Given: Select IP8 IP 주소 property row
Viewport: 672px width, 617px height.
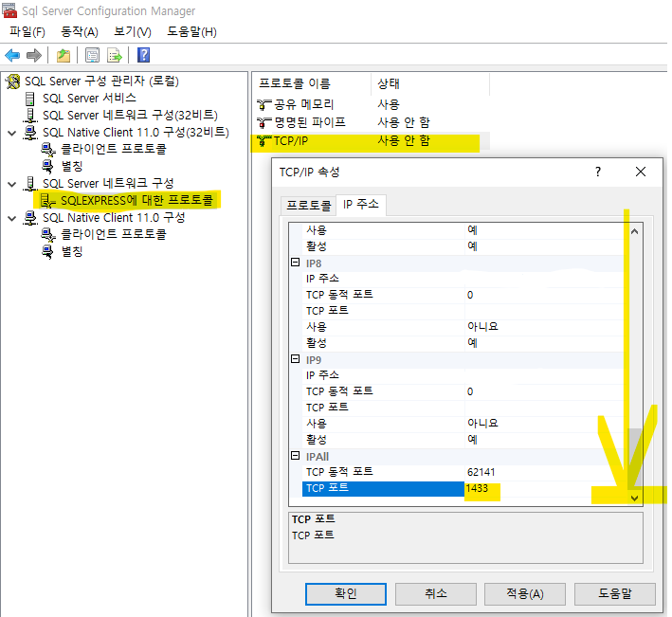Looking at the screenshot, I should (x=463, y=279).
